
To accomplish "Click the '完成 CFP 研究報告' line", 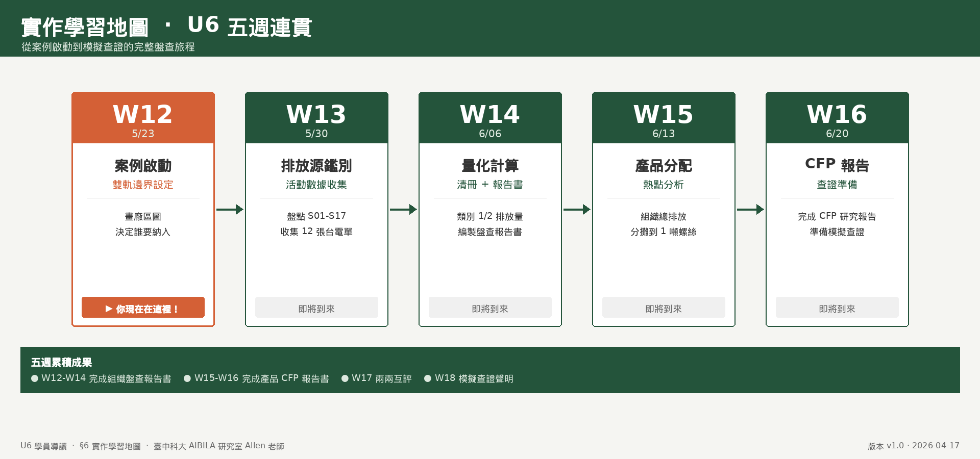I will click(x=837, y=216).
